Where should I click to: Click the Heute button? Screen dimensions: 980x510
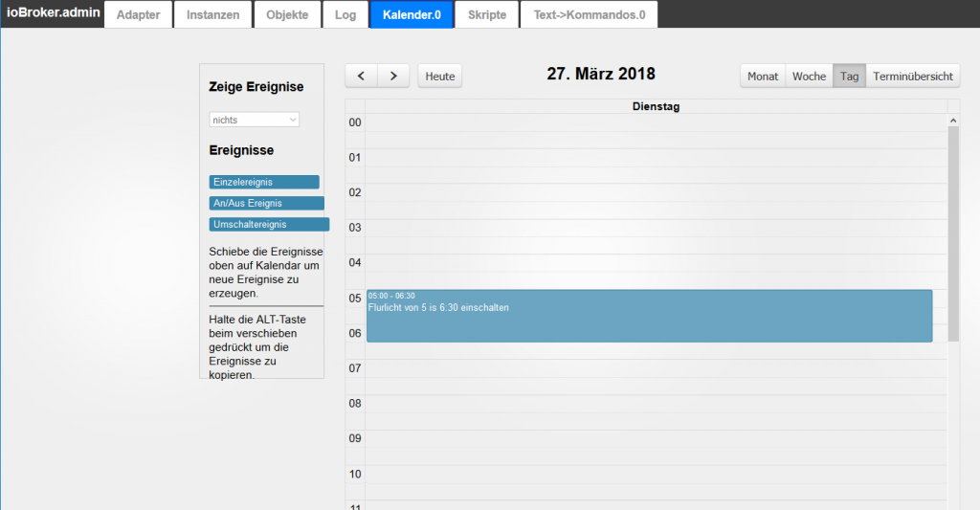tap(440, 77)
